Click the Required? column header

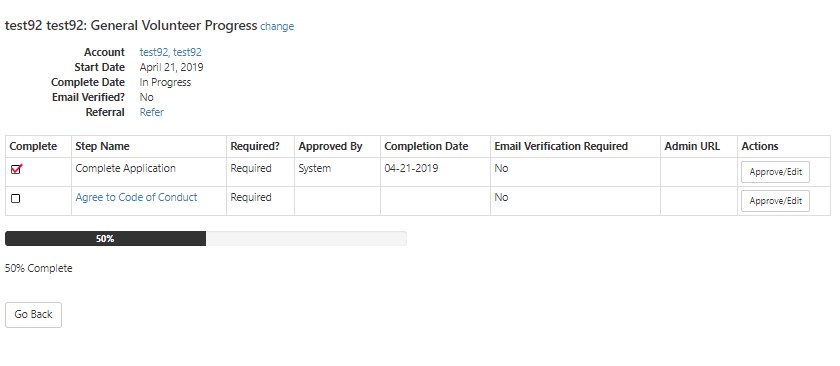pyautogui.click(x=255, y=146)
